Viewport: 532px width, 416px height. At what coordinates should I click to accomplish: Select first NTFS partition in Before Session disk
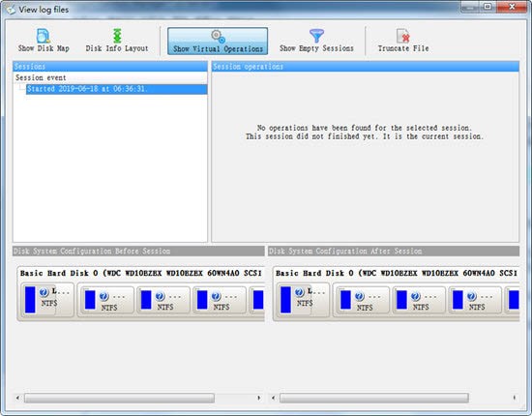[47, 300]
